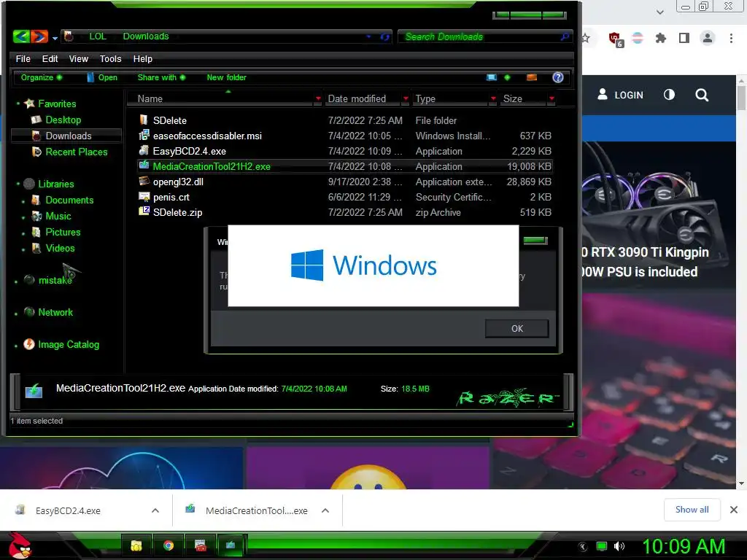The width and height of the screenshot is (747, 560).
Task: Click the Favorites star icon
Action: [29, 104]
